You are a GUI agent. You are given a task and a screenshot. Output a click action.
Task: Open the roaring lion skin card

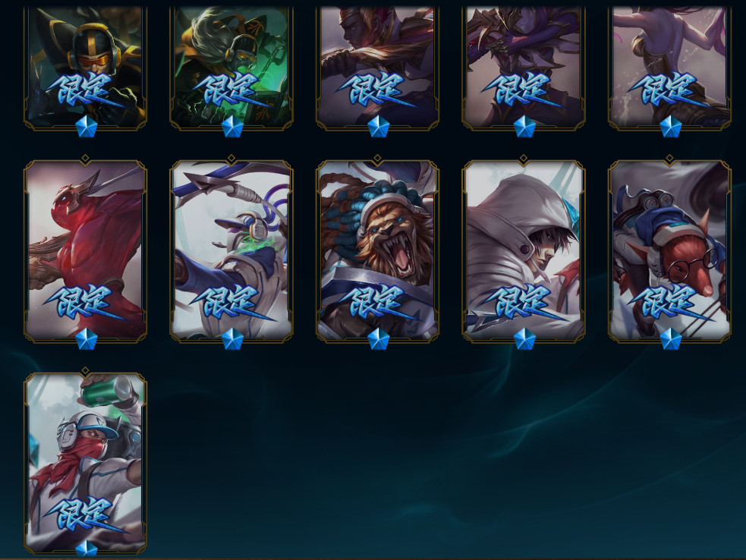click(x=377, y=250)
